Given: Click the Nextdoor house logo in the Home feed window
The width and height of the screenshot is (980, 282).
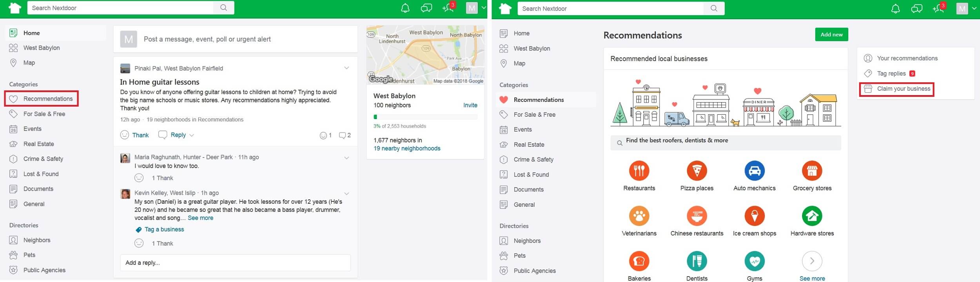Looking at the screenshot, I should click(x=15, y=8).
